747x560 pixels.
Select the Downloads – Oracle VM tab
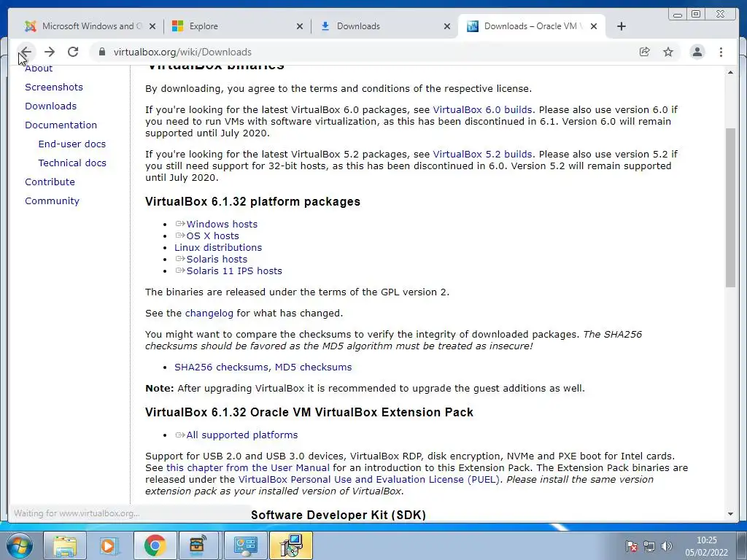(x=531, y=26)
